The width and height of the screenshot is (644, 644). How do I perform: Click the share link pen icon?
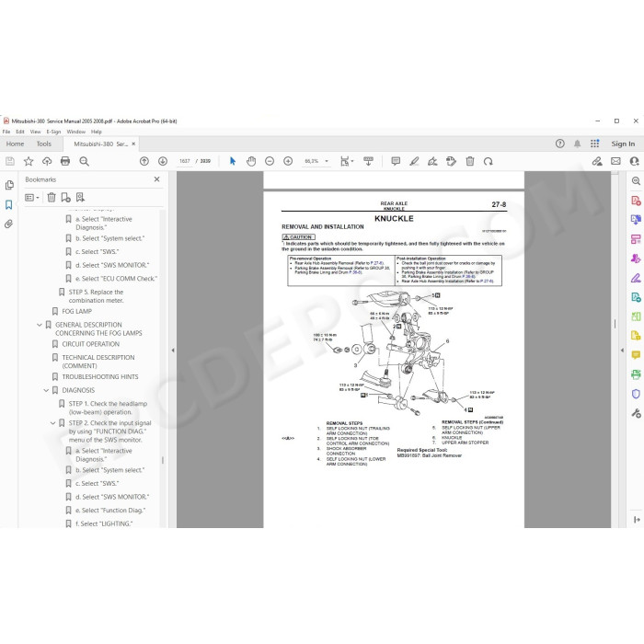[x=597, y=161]
